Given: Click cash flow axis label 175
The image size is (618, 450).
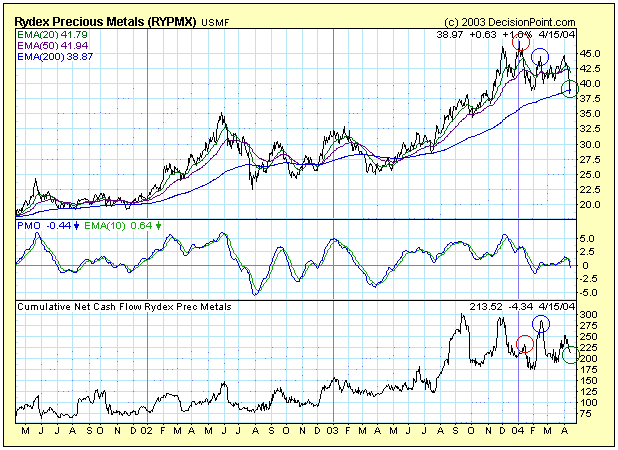Looking at the screenshot, I should (x=588, y=370).
